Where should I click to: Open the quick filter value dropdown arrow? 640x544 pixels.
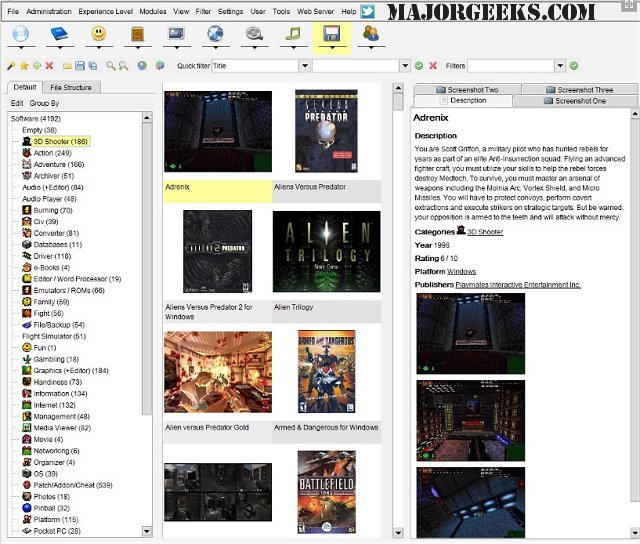404,66
